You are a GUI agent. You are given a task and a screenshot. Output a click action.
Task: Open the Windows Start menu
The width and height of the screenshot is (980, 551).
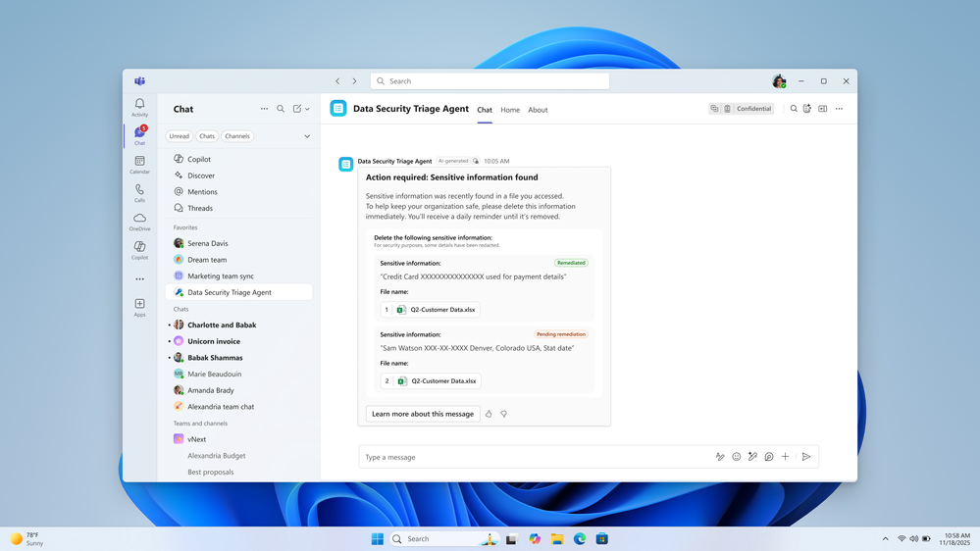point(378,538)
